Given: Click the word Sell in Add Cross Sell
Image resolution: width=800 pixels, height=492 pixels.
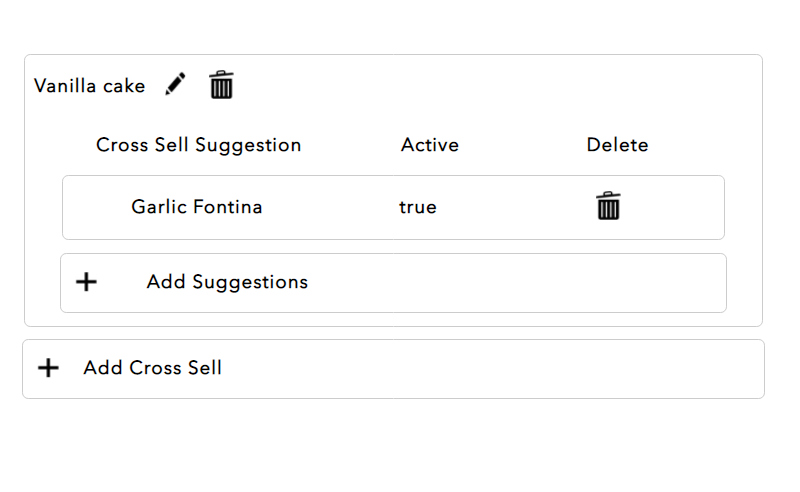Looking at the screenshot, I should pos(205,367).
